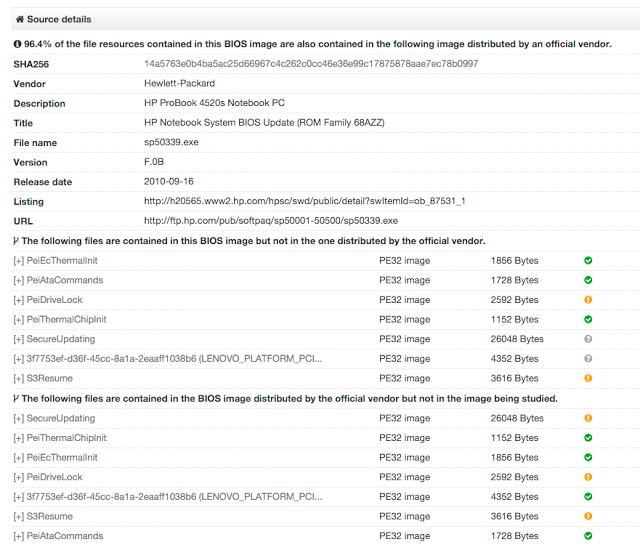
Task: Open the ftp.hp.com sp50339.exe URL
Action: pos(270,221)
